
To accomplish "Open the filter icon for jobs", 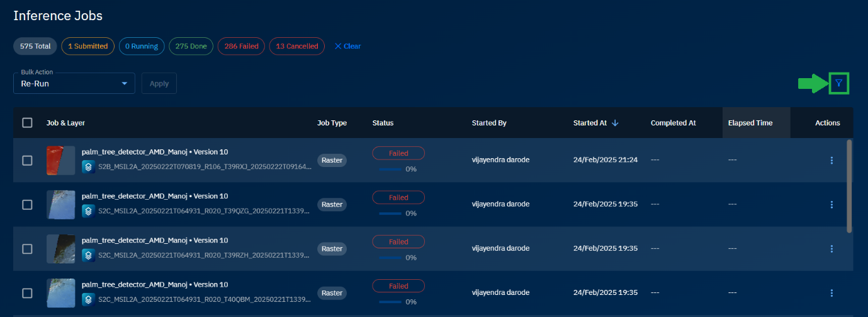I will click(838, 83).
